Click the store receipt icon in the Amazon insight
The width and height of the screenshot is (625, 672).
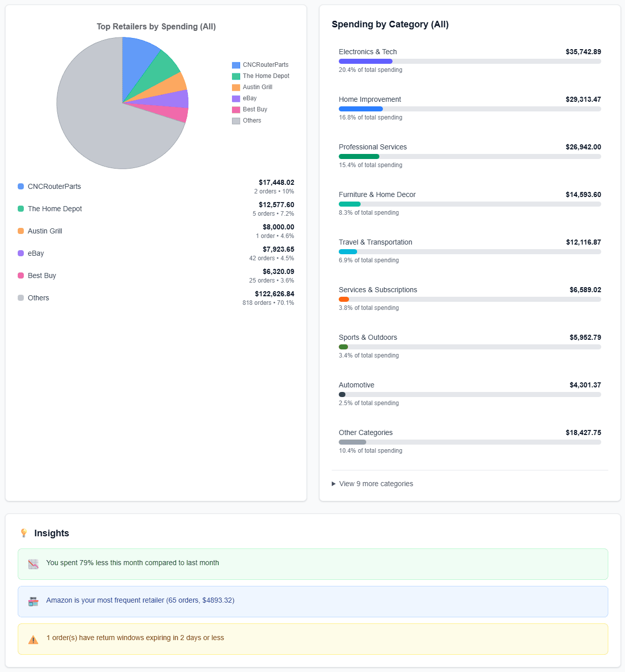(32, 601)
